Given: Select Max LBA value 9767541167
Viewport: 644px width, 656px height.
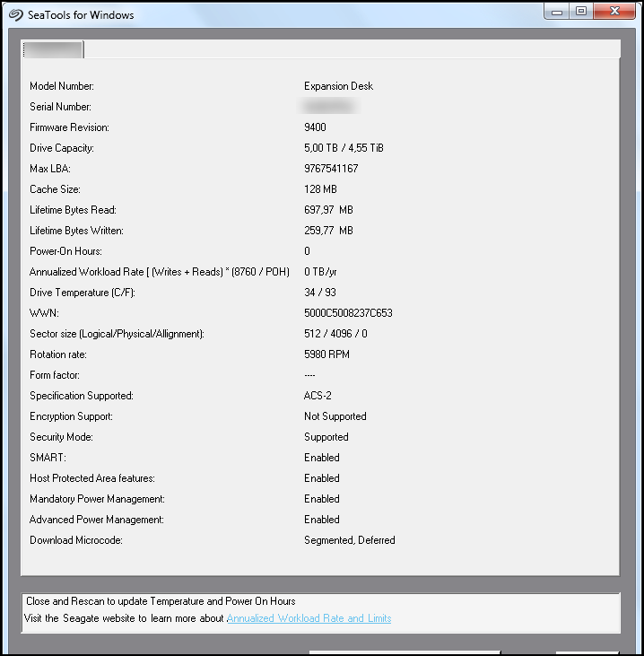Looking at the screenshot, I should (x=331, y=169).
